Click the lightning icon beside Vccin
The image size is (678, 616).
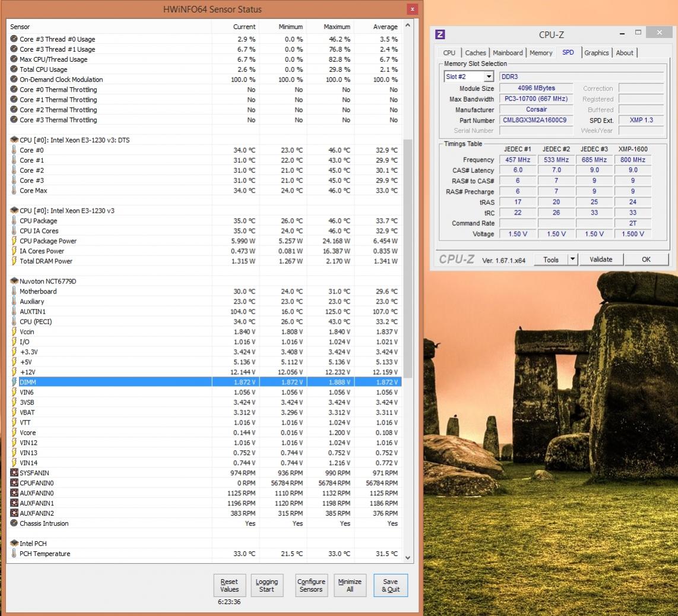click(14, 332)
